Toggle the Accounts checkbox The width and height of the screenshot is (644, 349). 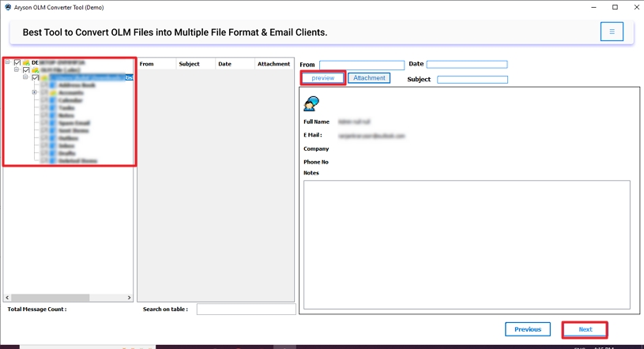44,93
